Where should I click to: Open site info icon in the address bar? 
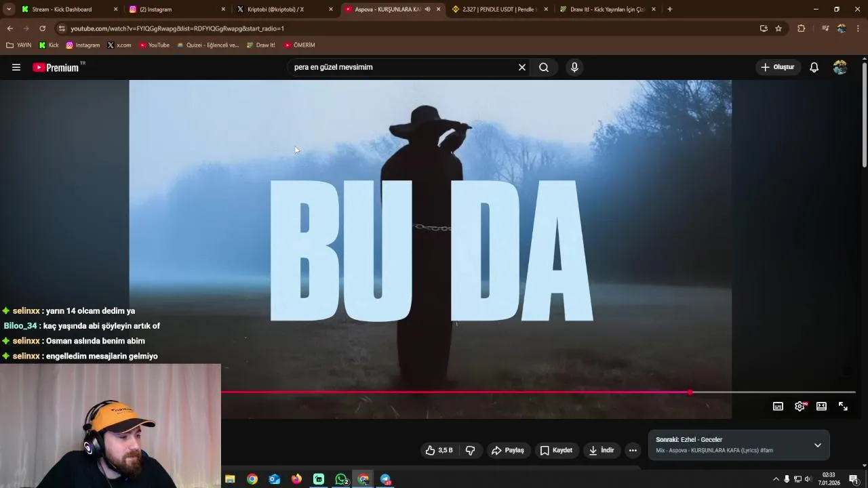coord(62,28)
